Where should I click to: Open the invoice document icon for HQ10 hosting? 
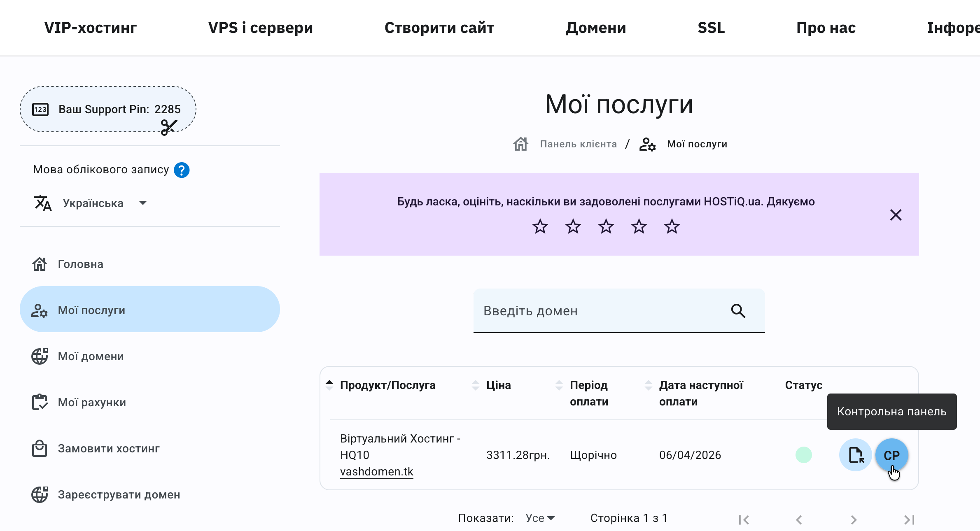pyautogui.click(x=855, y=455)
